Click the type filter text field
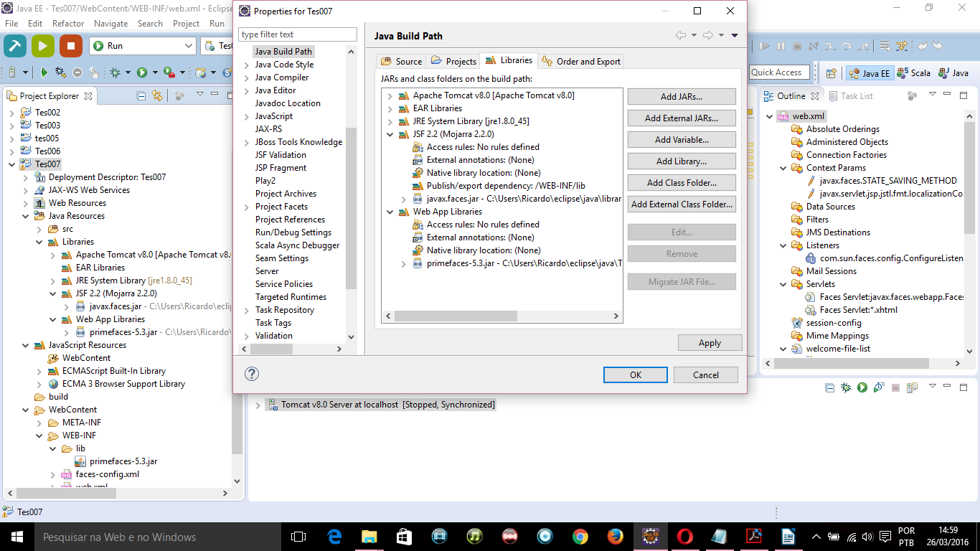This screenshot has width=980, height=551. 298,34
